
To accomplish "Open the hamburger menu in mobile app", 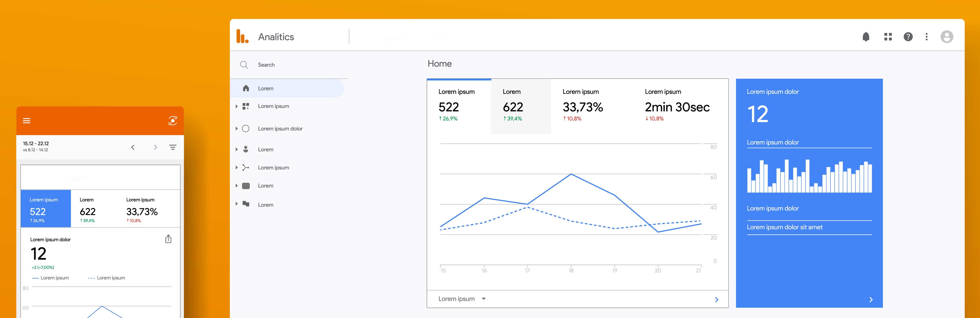I will pyautogui.click(x=27, y=121).
